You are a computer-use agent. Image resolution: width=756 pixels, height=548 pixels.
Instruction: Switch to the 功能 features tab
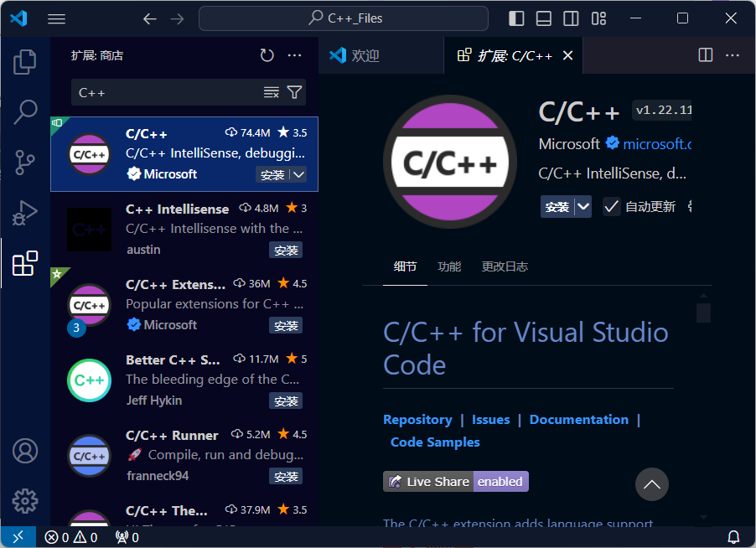449,266
